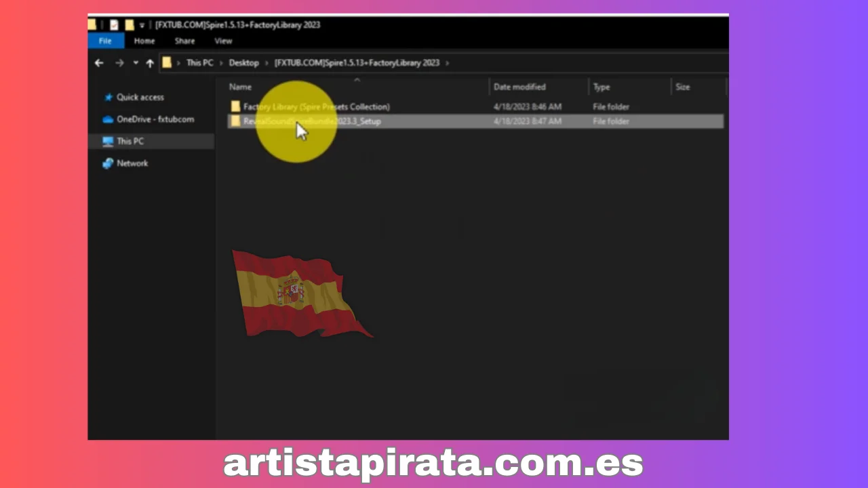Viewport: 868px width, 488px height.
Task: Click the Quick access star icon
Action: (x=108, y=97)
